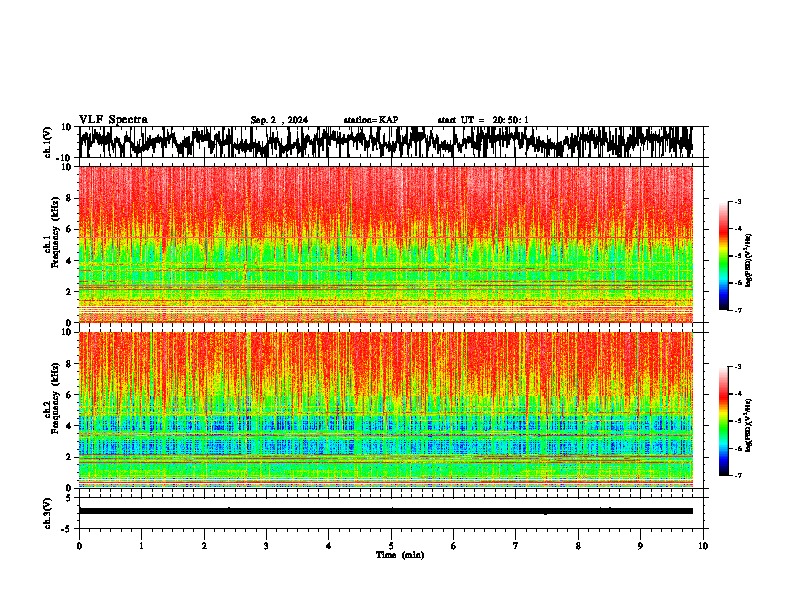Click time axis tick label "0"

pos(79,546)
